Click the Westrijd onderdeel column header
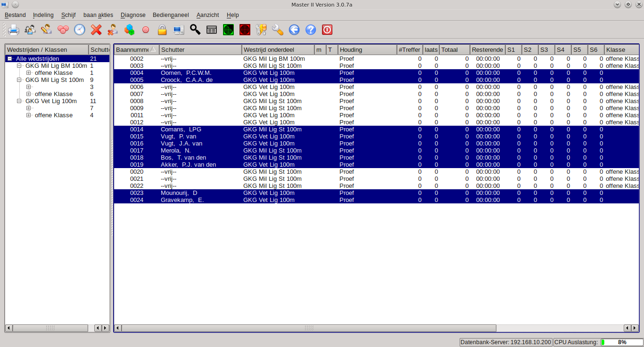644x347 pixels. tap(277, 50)
